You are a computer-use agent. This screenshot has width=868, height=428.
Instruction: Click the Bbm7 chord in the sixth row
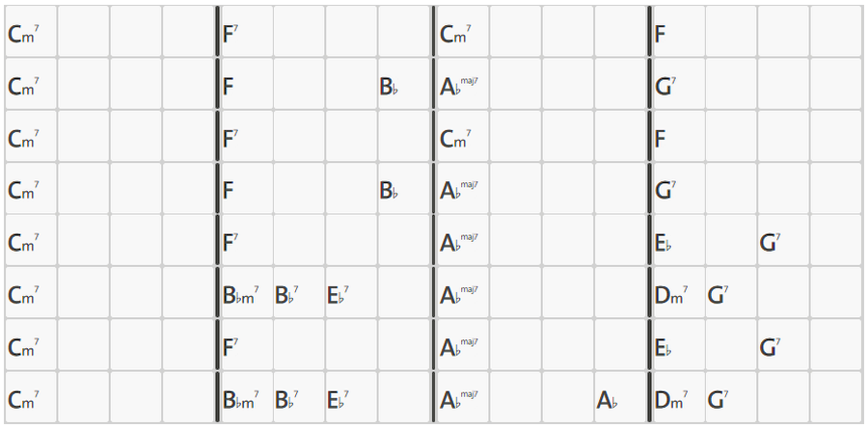(x=241, y=295)
